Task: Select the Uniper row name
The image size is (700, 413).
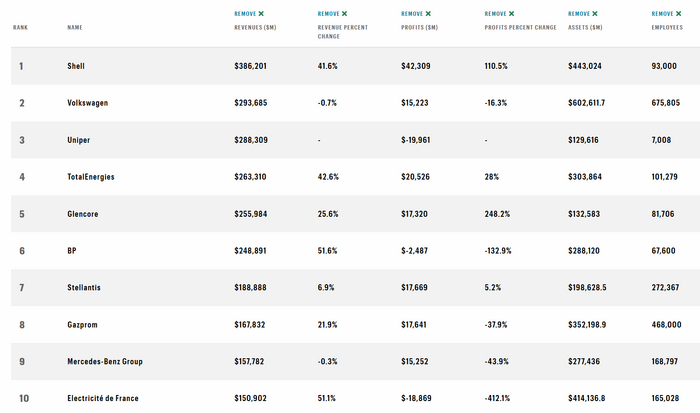Action: coord(78,140)
